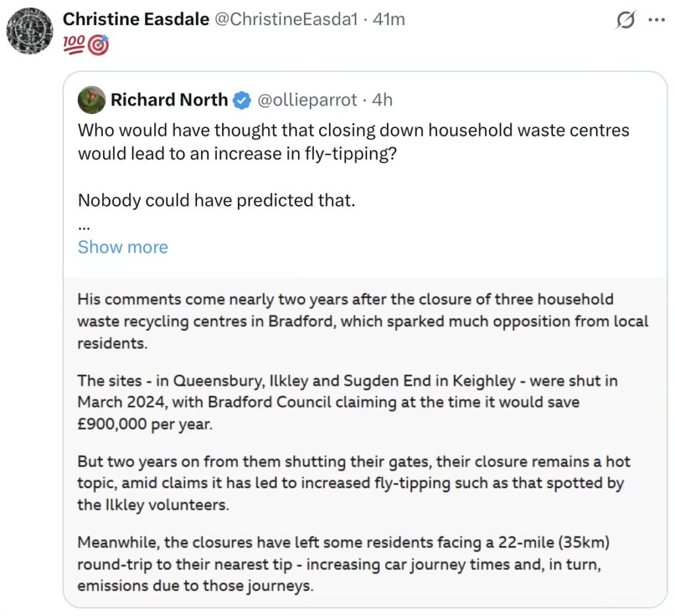Click the blue verified badge beside Richard North
This screenshot has height=616, width=675.
(243, 100)
